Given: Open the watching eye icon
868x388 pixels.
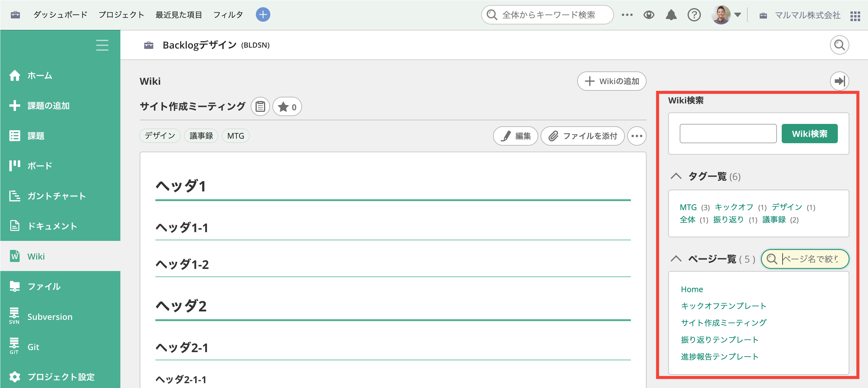Looking at the screenshot, I should 649,15.
